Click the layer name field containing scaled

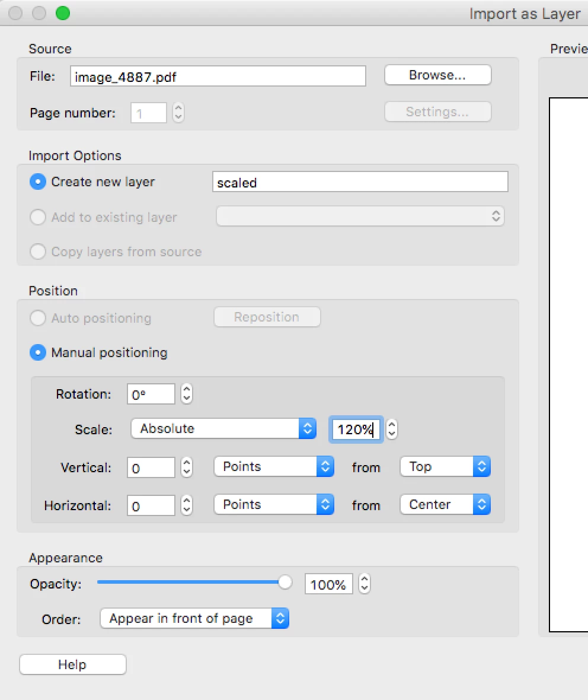360,182
